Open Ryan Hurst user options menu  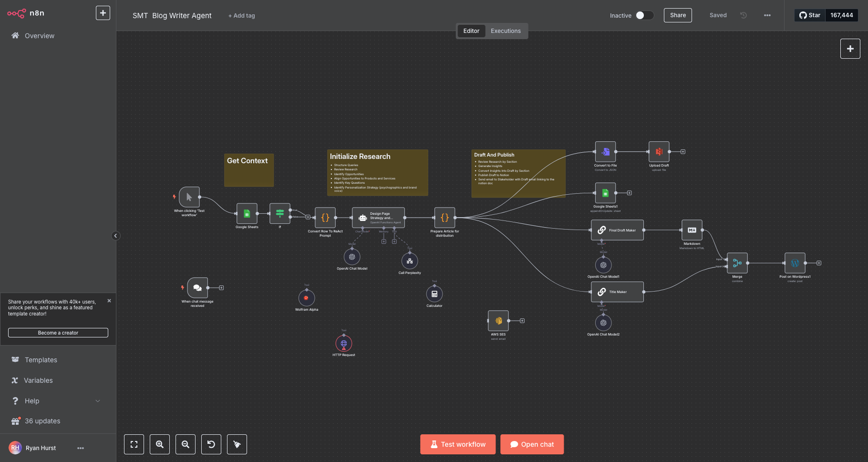tap(81, 448)
